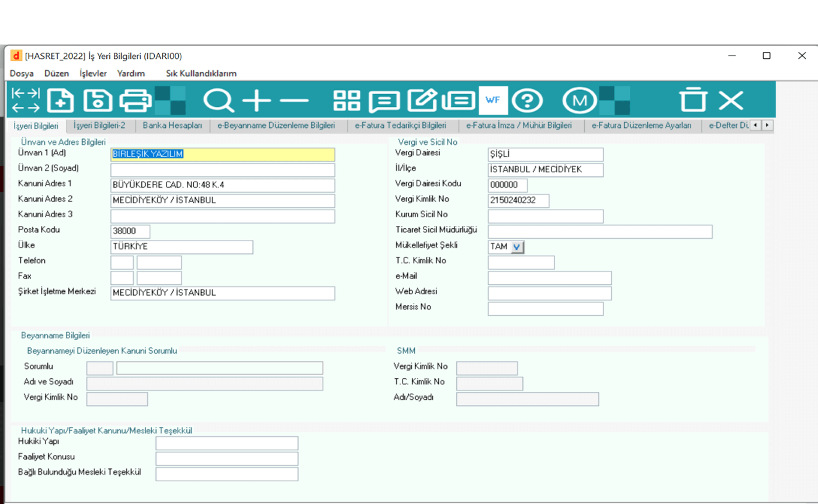Click the orange 'd' application icon
The height and width of the screenshot is (504, 818).
[16, 56]
